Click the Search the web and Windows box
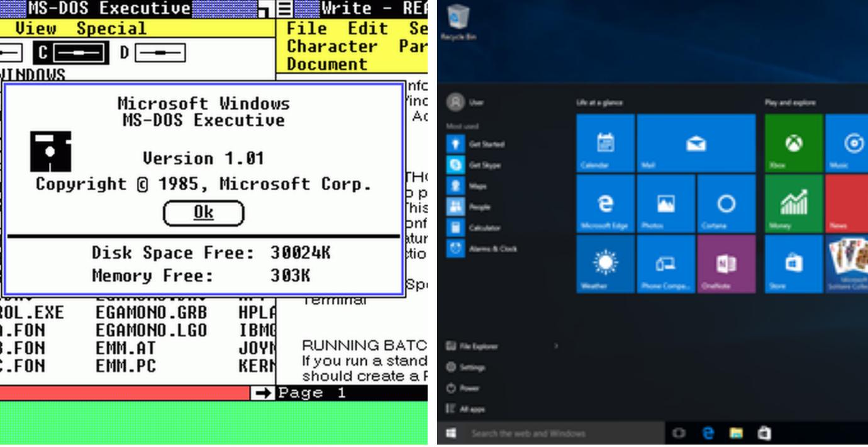Screen dimensions: 868x447 564,433
